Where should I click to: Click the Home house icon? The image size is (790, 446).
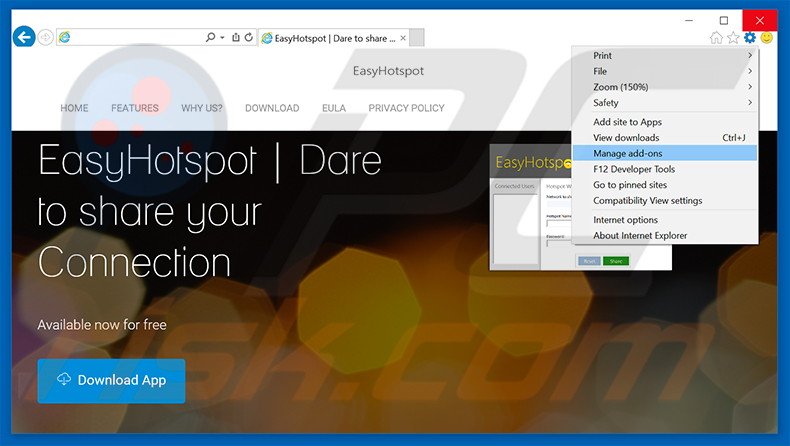click(716, 38)
